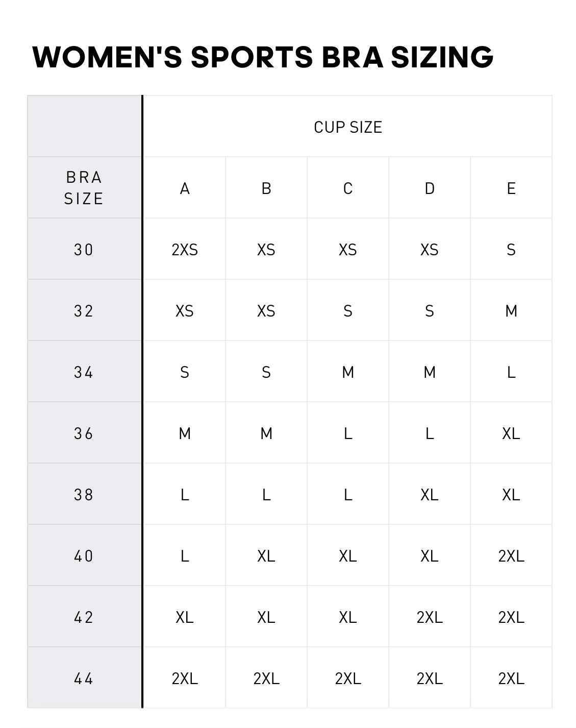
Task: Pick the L cell in row 34
Action: 511,372
